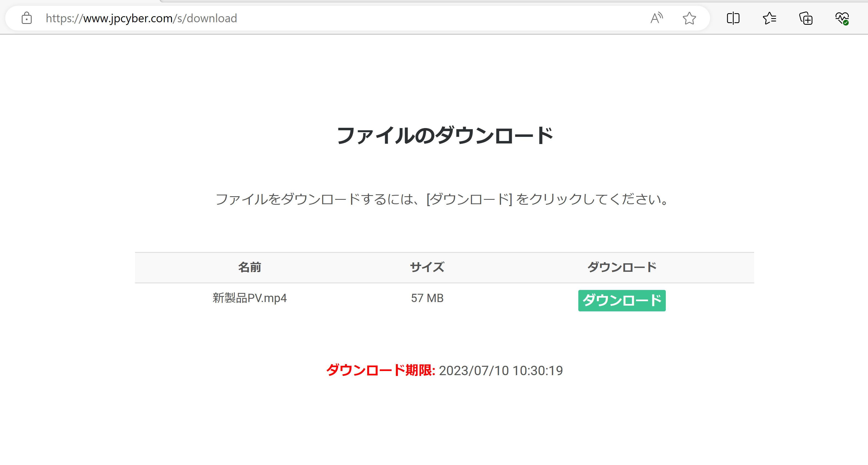Image resolution: width=868 pixels, height=465 pixels.
Task: Open the Favorites list panel
Action: 769,18
